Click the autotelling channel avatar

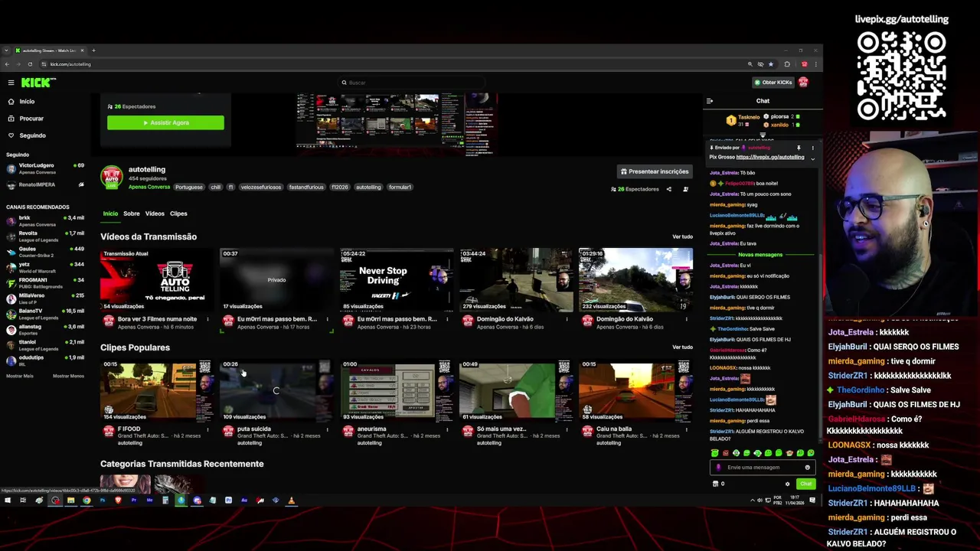coord(112,178)
